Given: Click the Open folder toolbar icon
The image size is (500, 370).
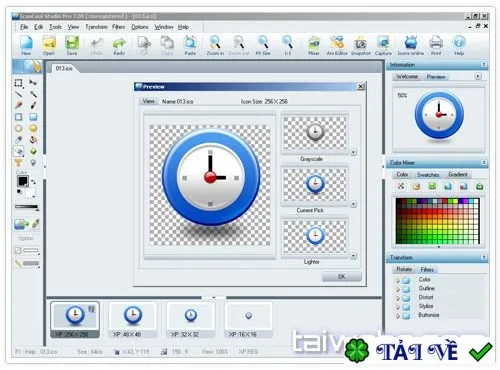Looking at the screenshot, I should coord(49,46).
